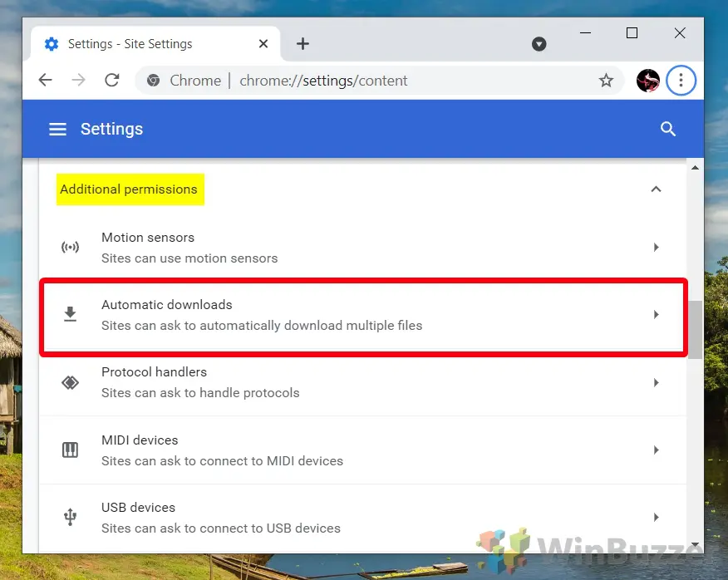Open a new tab with the plus button
Image resolution: width=728 pixels, height=580 pixels.
coord(303,44)
